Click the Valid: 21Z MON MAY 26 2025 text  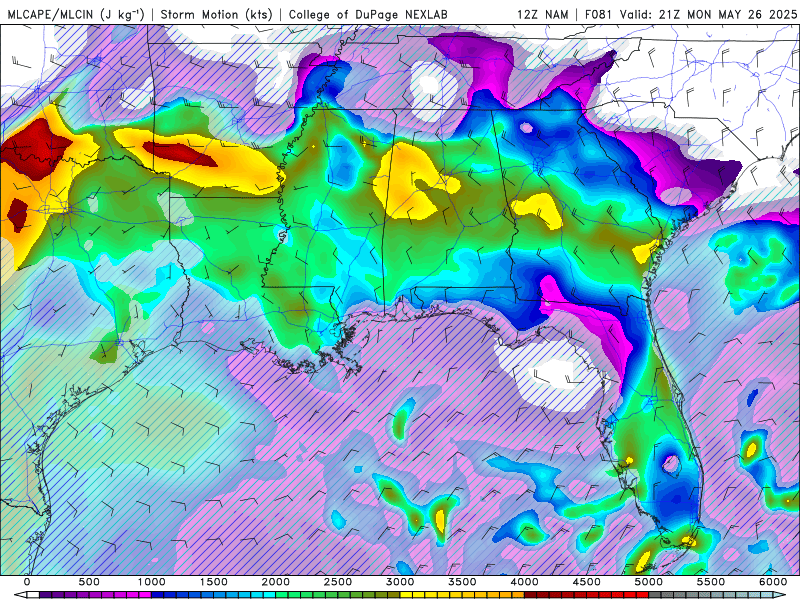click(708, 14)
